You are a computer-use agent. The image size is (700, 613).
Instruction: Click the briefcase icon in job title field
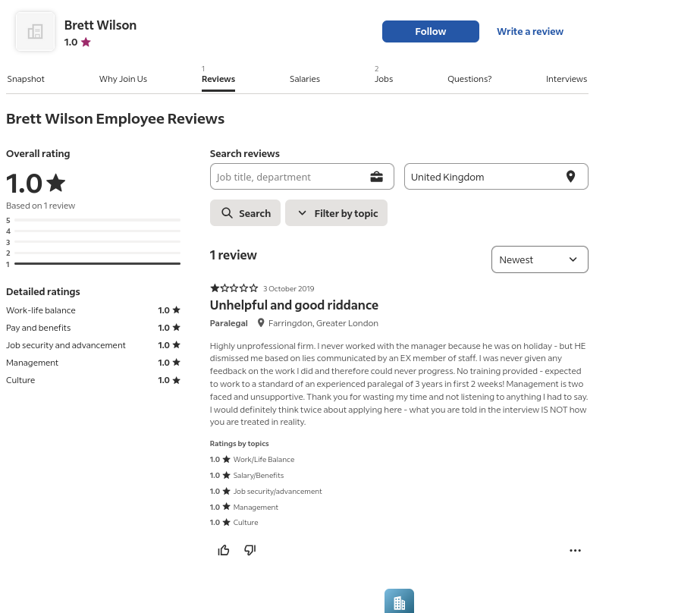click(x=376, y=177)
